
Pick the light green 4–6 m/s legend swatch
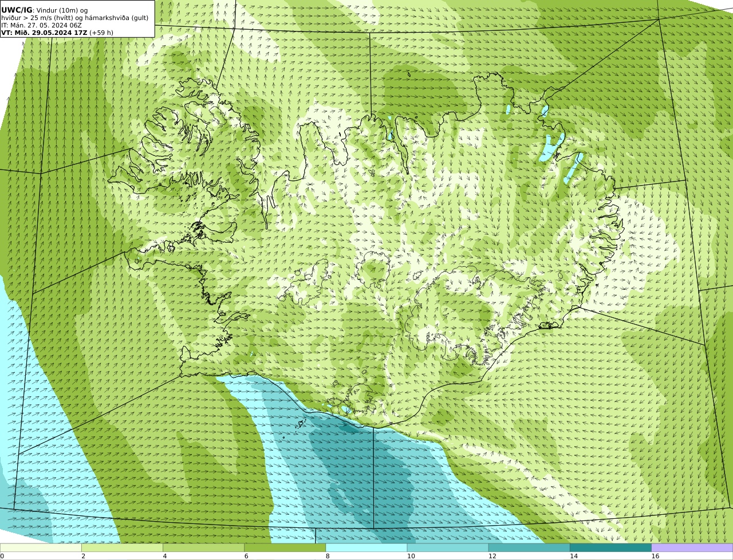(x=203, y=547)
